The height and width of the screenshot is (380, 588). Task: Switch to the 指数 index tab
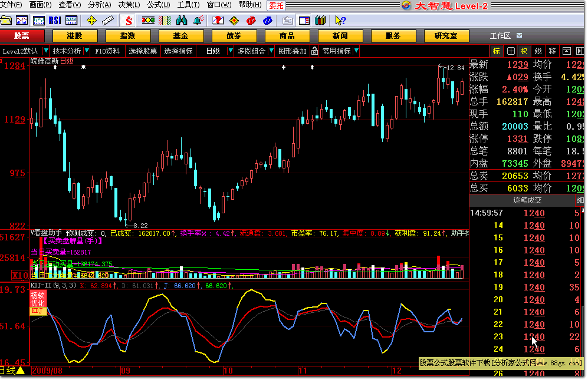click(128, 35)
